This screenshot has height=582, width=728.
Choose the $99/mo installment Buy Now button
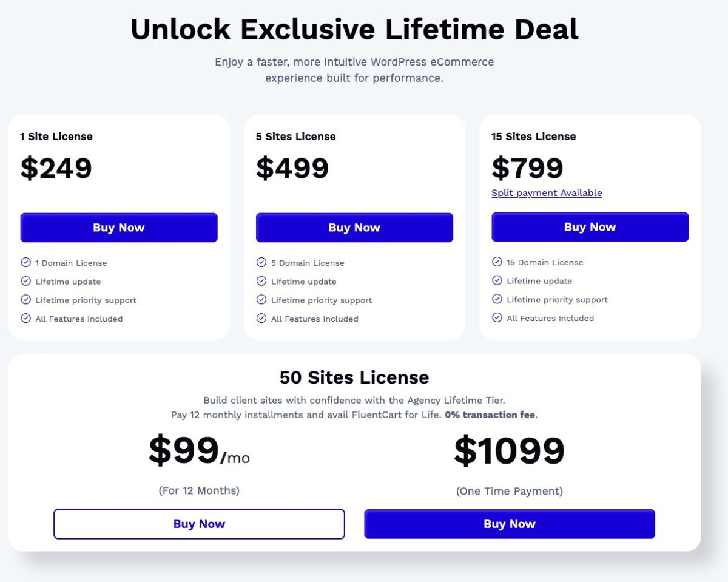(199, 524)
